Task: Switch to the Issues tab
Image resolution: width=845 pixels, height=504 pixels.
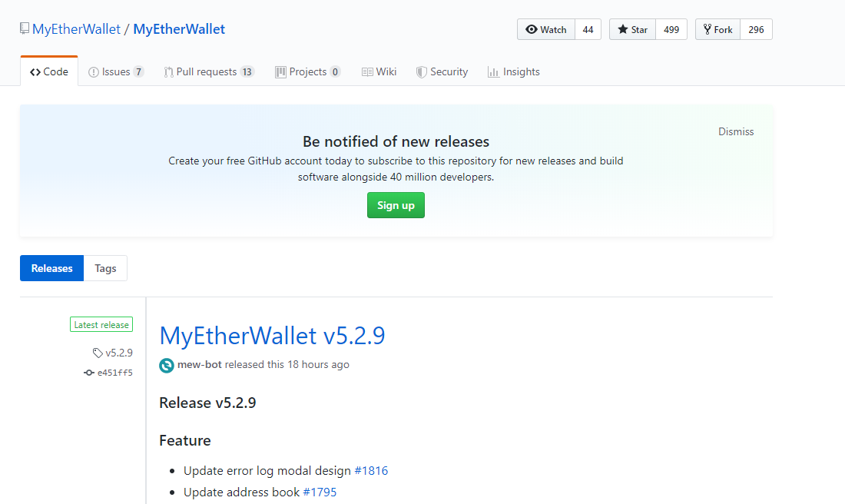Action: point(116,71)
